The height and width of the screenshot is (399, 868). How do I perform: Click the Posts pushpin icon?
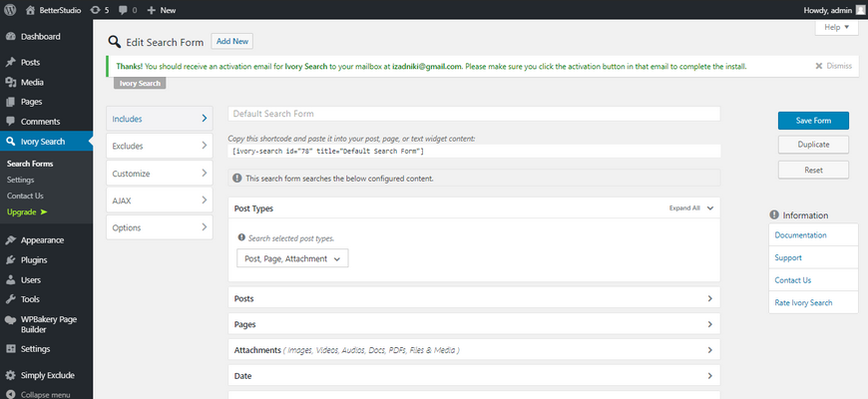pyautogui.click(x=11, y=63)
